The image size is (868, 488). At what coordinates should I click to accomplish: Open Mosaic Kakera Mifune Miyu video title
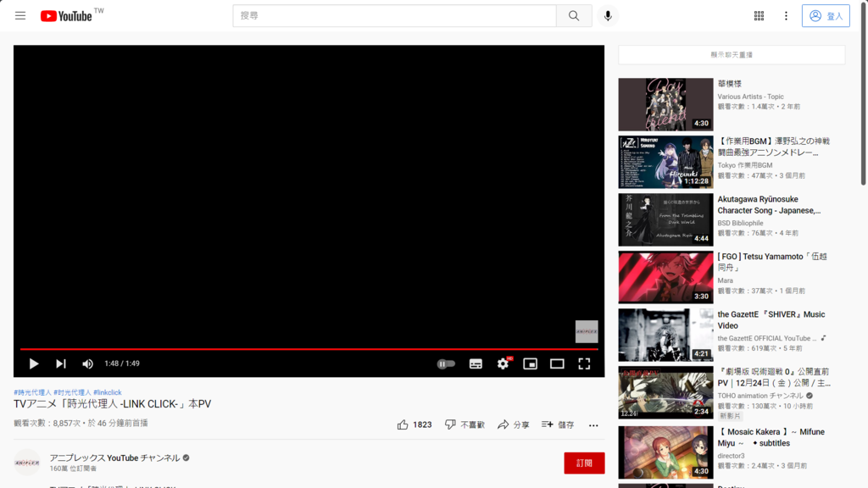771,437
